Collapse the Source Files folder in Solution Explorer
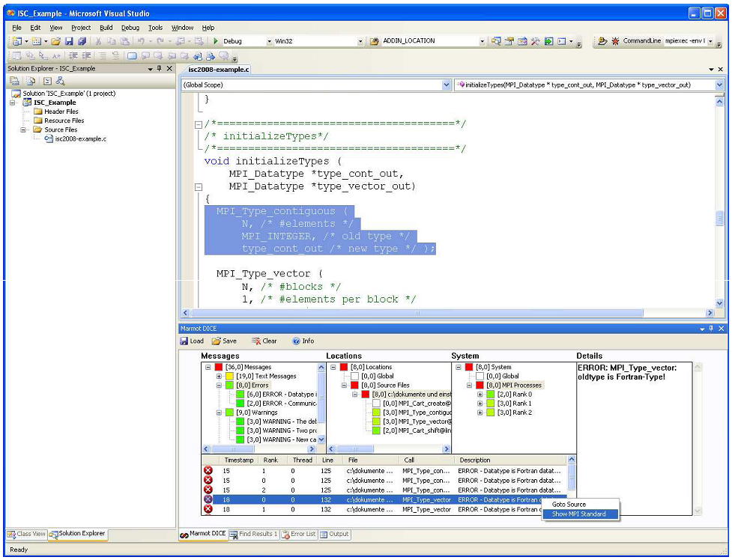Image resolution: width=732 pixels, height=560 pixels. (x=23, y=130)
